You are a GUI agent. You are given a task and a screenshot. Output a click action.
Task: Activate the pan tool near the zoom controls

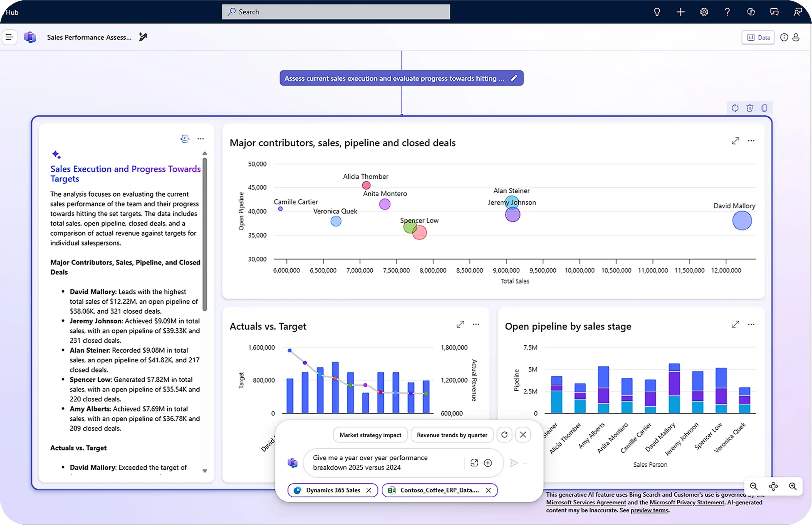click(773, 486)
